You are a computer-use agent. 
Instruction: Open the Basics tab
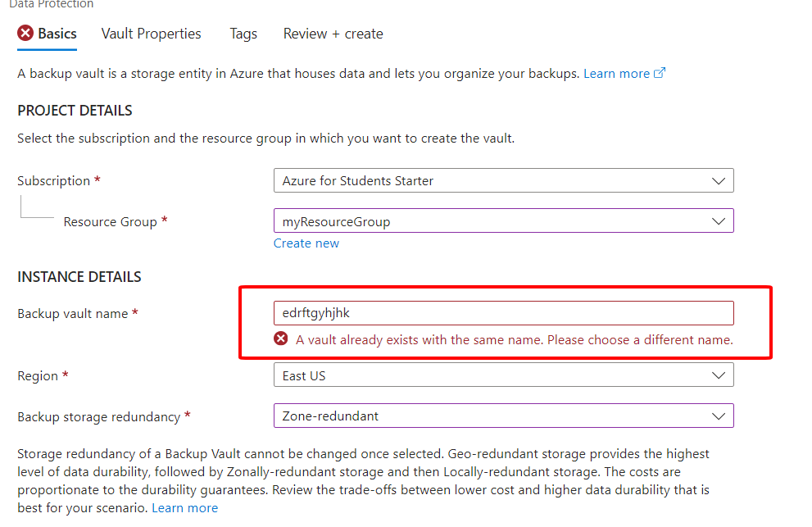[x=48, y=34]
